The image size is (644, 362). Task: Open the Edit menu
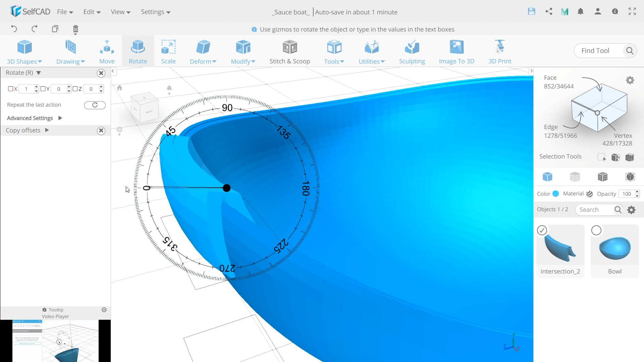point(92,12)
